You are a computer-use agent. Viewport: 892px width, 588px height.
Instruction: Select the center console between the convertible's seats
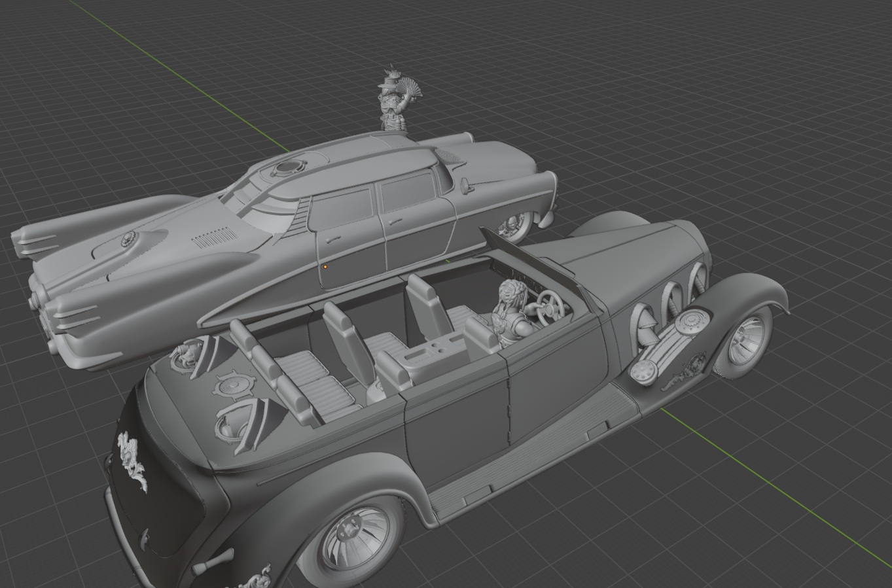tap(433, 353)
